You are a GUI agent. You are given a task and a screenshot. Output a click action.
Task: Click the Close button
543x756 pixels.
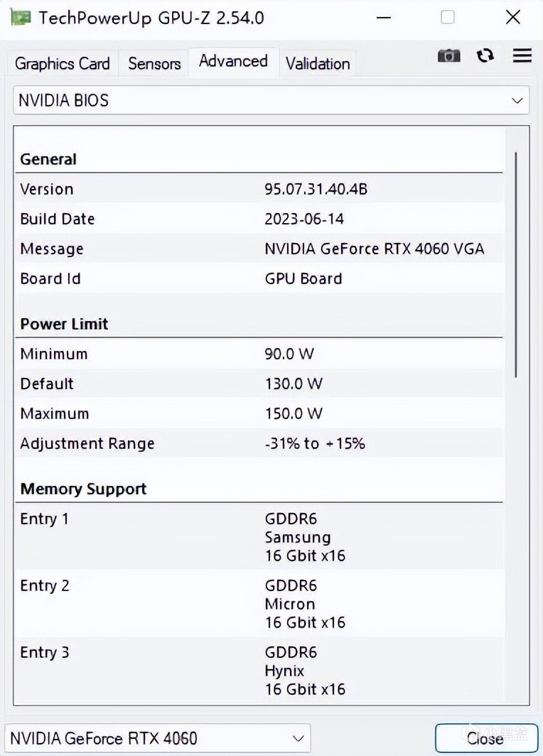[485, 738]
